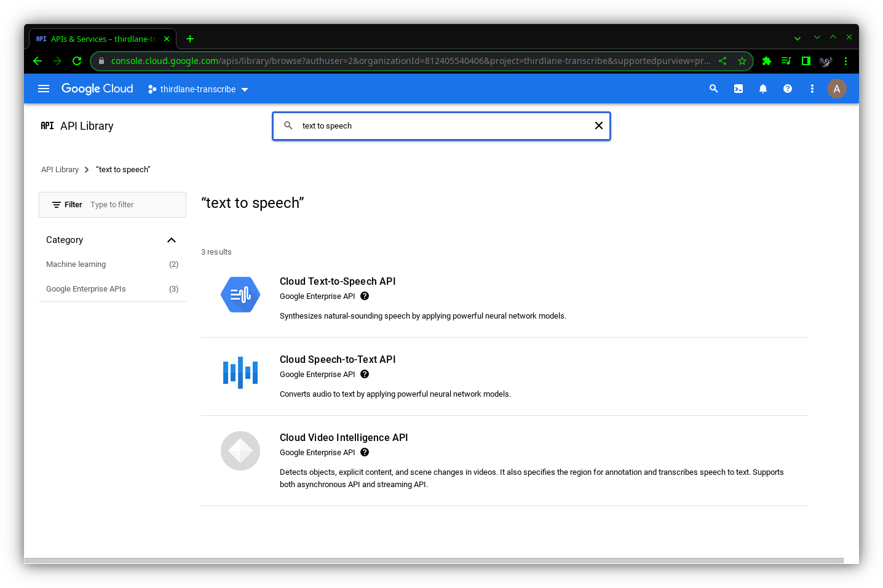Open the Cloud Text-to-Speech API icon
883x588 pixels.
click(240, 295)
